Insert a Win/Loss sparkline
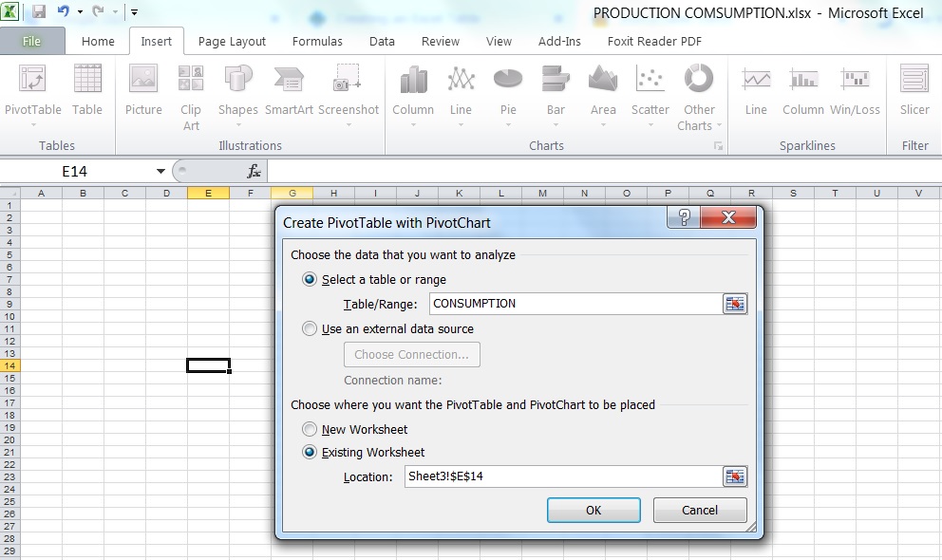942x560 pixels. pyautogui.click(x=855, y=90)
